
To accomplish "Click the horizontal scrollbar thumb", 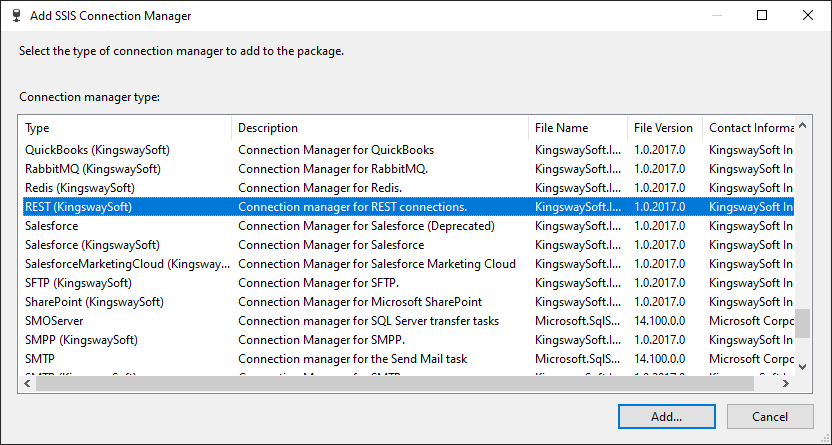I will [x=395, y=383].
